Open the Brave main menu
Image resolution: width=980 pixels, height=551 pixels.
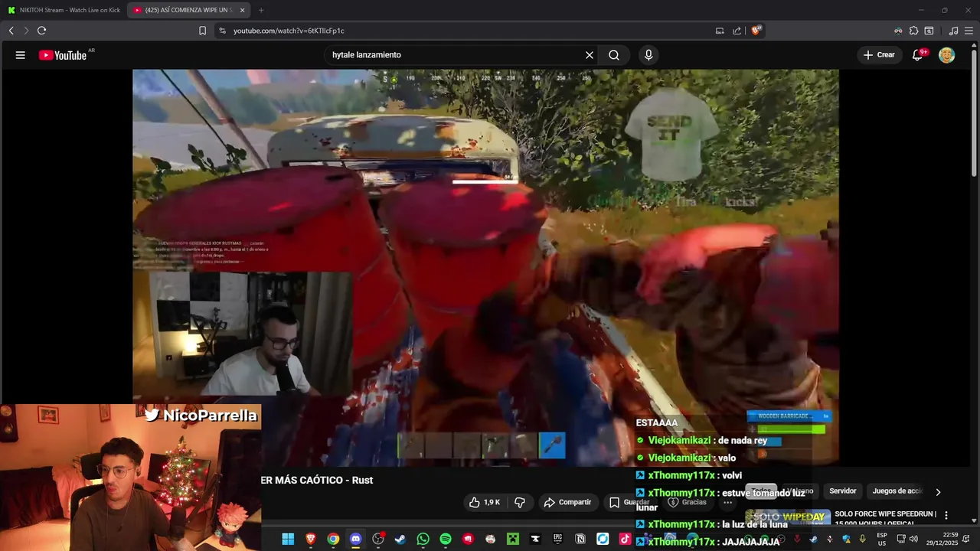point(969,31)
